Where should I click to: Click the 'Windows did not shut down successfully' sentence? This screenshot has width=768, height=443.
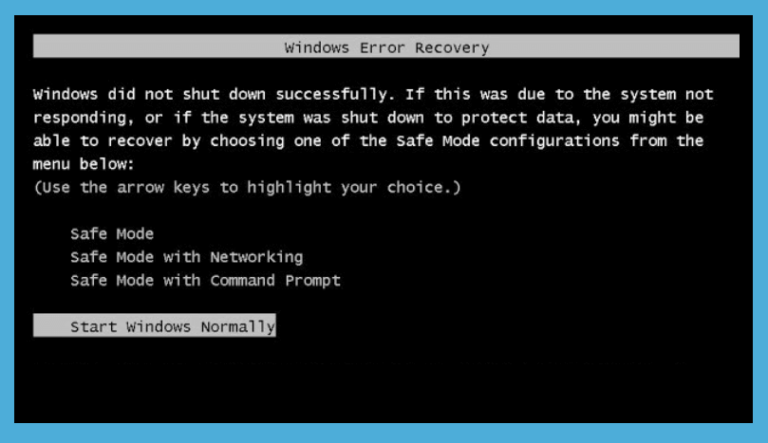pos(214,94)
